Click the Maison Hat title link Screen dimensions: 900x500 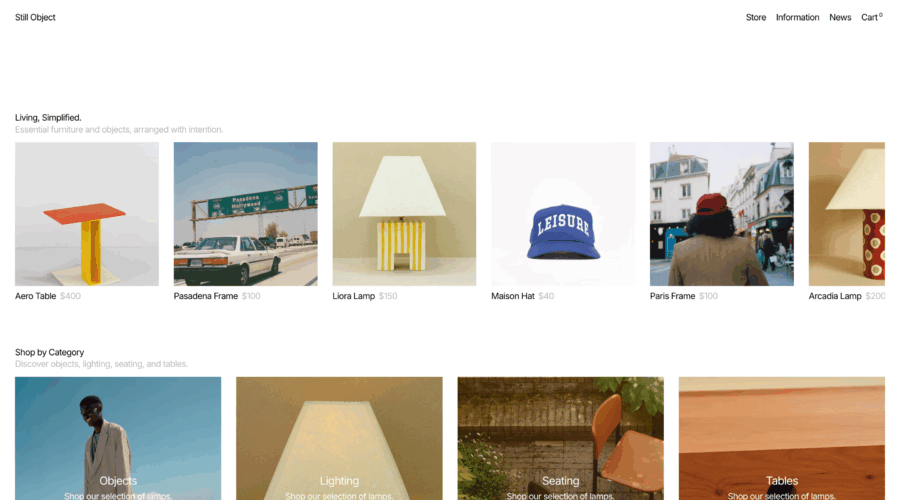point(513,296)
